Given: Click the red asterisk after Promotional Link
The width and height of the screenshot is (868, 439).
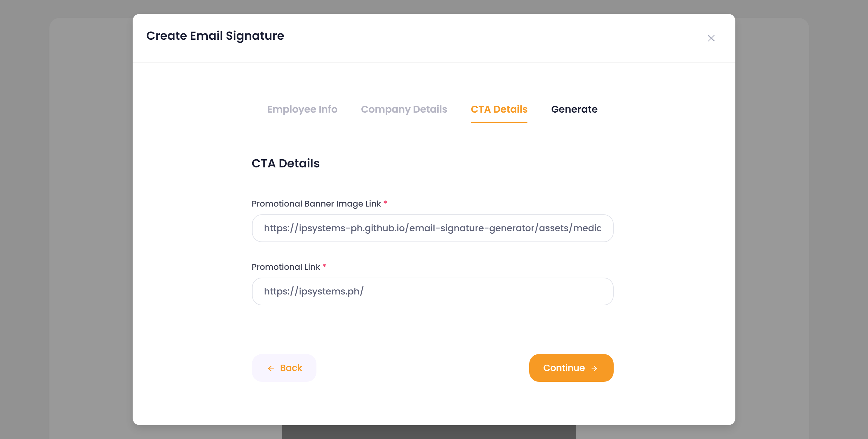Looking at the screenshot, I should coord(324,266).
